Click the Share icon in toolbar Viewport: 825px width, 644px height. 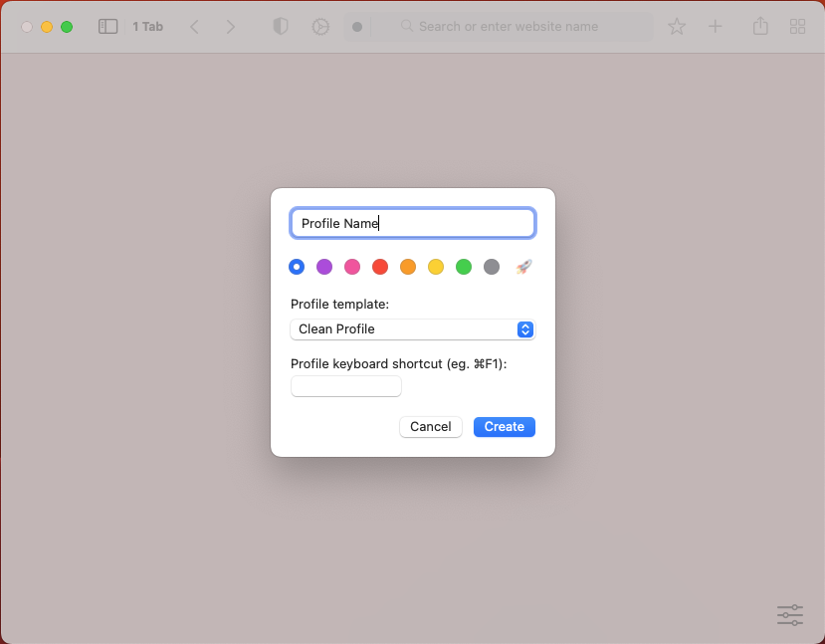(x=760, y=27)
